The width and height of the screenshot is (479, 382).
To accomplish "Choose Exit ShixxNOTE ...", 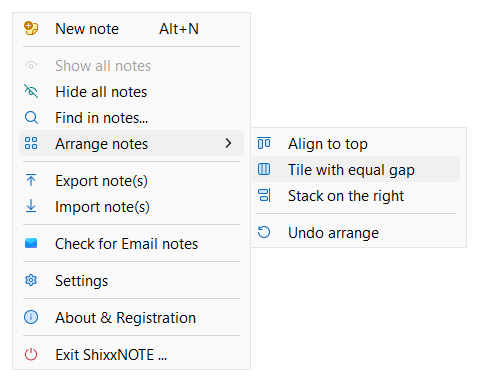I will coord(131,355).
